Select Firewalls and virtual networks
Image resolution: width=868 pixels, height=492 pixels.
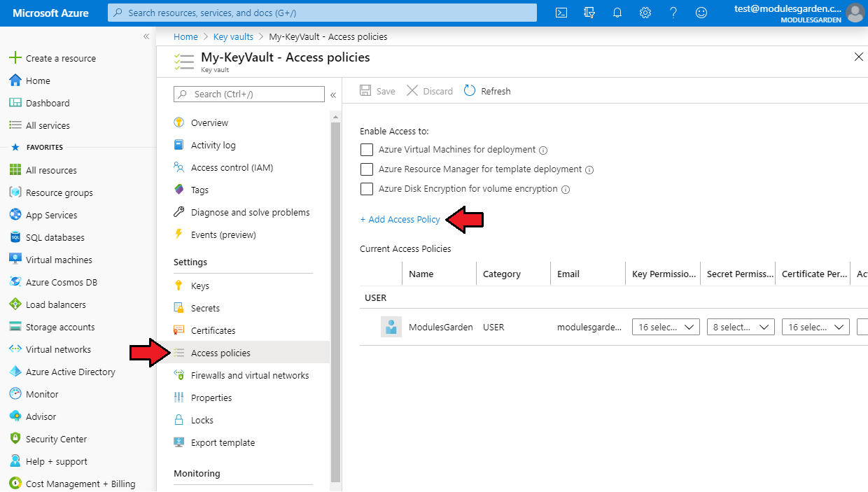coord(250,375)
